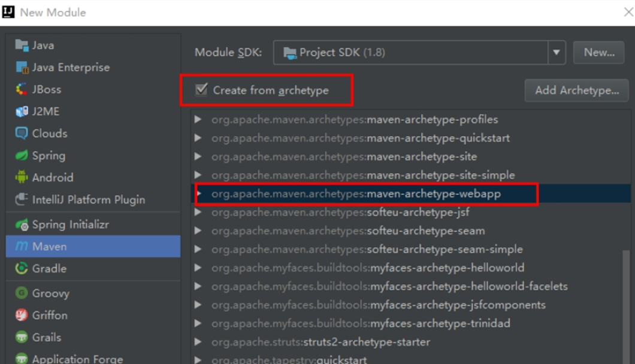This screenshot has width=635, height=364.
Task: Click the Clouds icon
Action: click(x=22, y=134)
